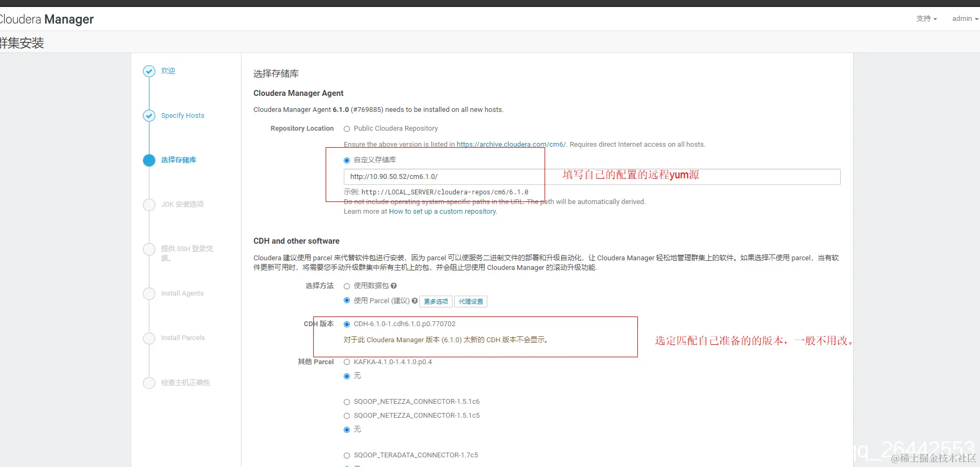Click the 检查主机正确性 step circle
This screenshot has height=467, width=980.
click(x=149, y=382)
